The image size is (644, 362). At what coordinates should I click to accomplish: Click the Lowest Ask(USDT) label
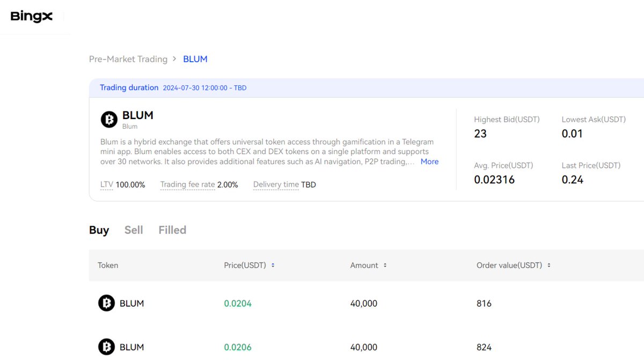[x=594, y=120]
